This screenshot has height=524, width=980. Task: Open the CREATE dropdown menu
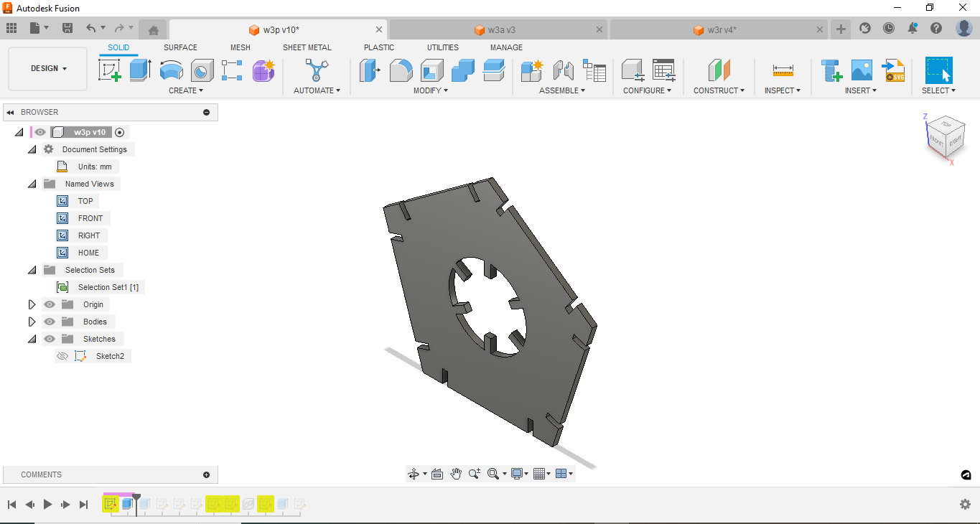(x=186, y=90)
